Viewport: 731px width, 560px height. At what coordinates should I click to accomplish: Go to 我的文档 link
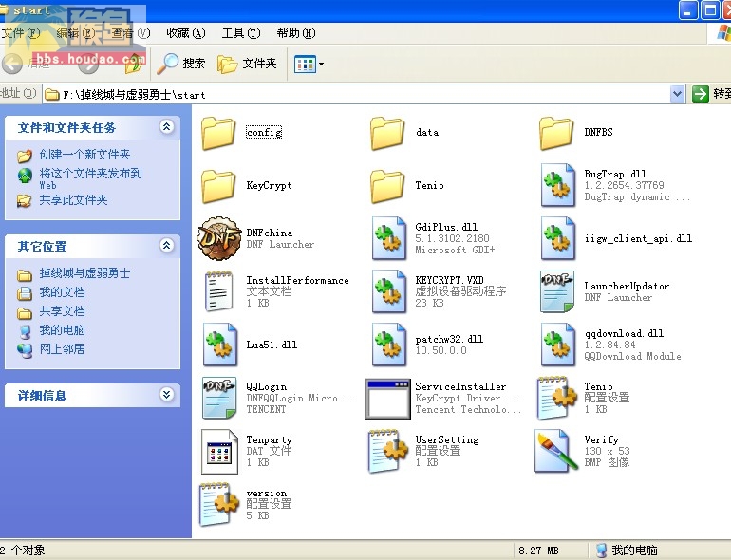tap(62, 292)
